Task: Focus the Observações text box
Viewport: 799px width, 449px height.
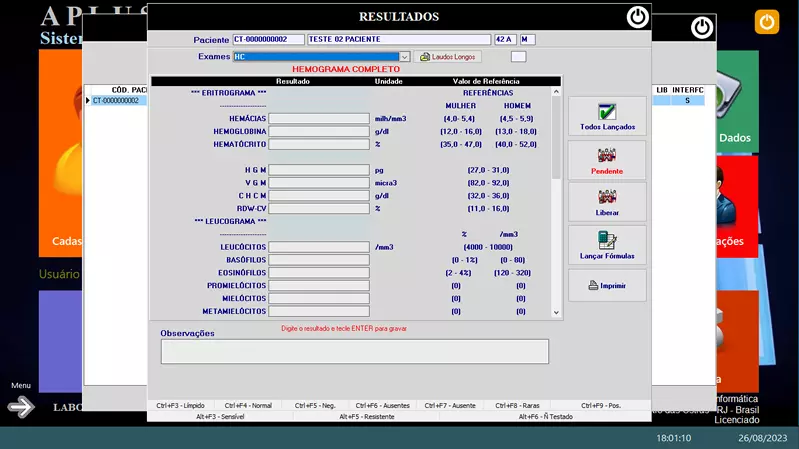Action: click(354, 351)
